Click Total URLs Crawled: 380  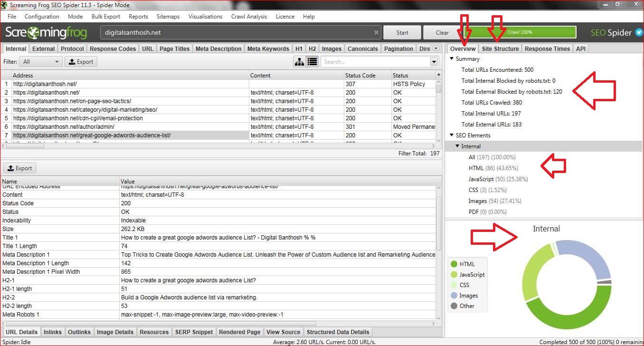tap(492, 103)
